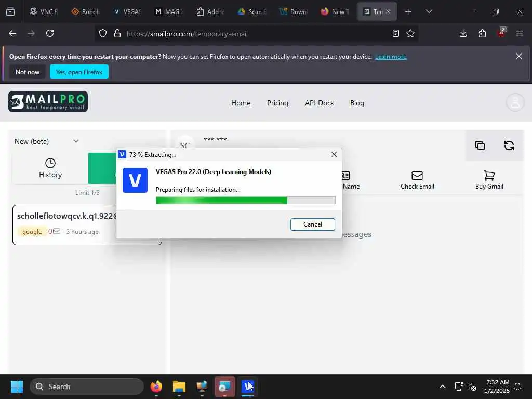Switch to the Robol browser tab
This screenshot has width=532, height=399.
tap(85, 12)
